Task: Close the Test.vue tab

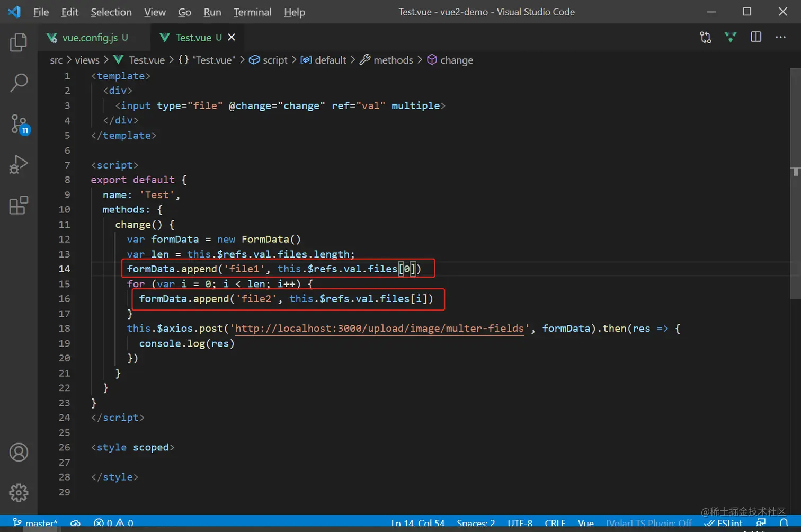Action: [232, 37]
